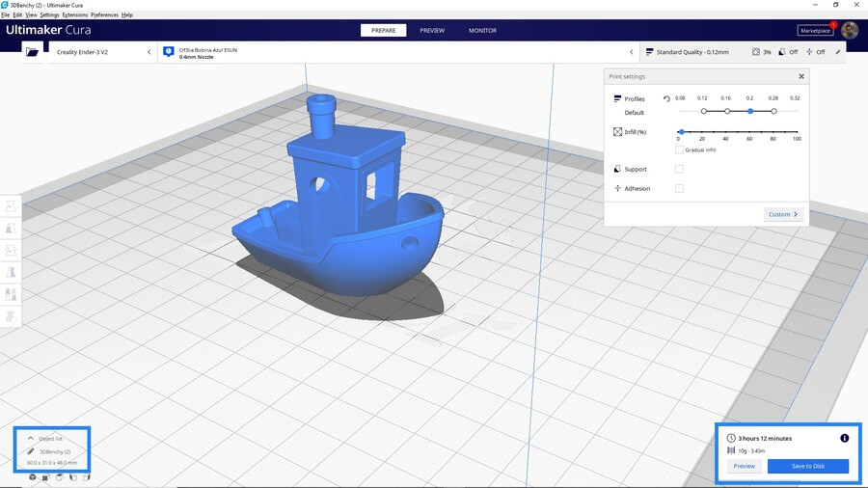This screenshot has height=488, width=868.
Task: Click the support Off indicator in top bar
Action: pyautogui.click(x=788, y=52)
